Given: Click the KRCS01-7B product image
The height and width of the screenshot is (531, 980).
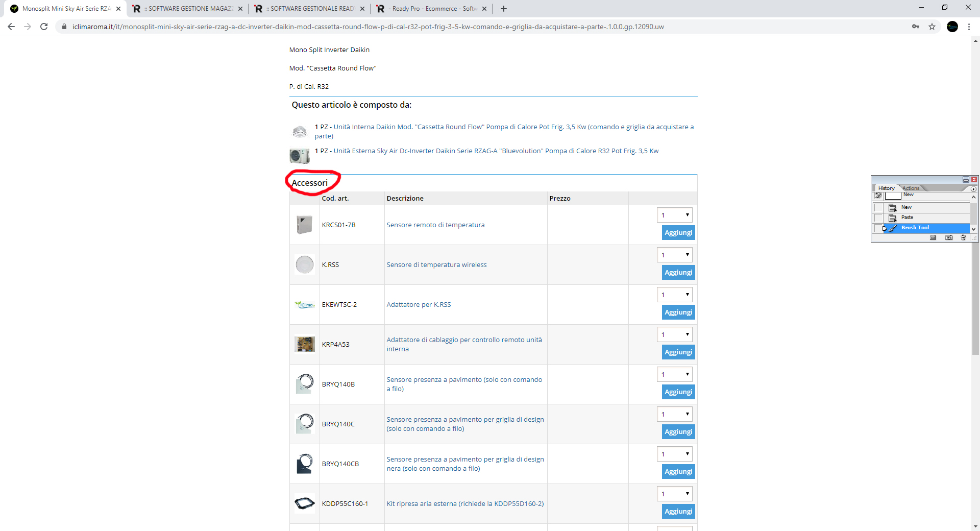Looking at the screenshot, I should point(305,225).
